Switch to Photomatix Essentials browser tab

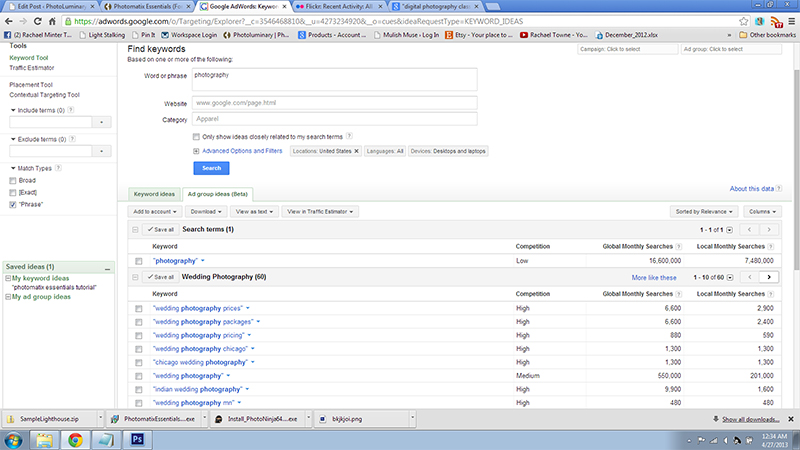[x=147, y=7]
